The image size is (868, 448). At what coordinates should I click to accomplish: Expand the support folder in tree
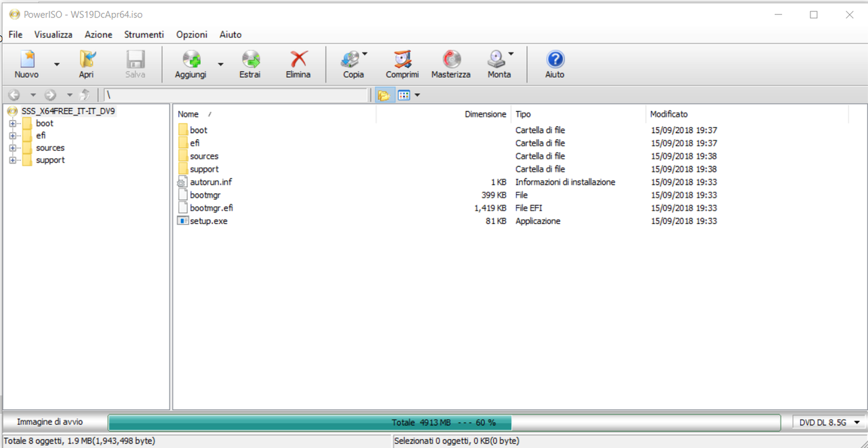click(12, 160)
